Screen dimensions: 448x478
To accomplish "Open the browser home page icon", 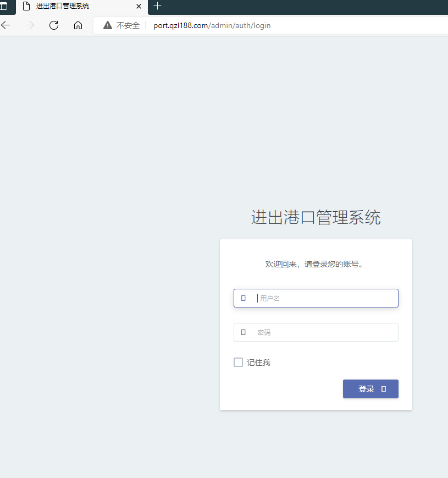I will [78, 25].
